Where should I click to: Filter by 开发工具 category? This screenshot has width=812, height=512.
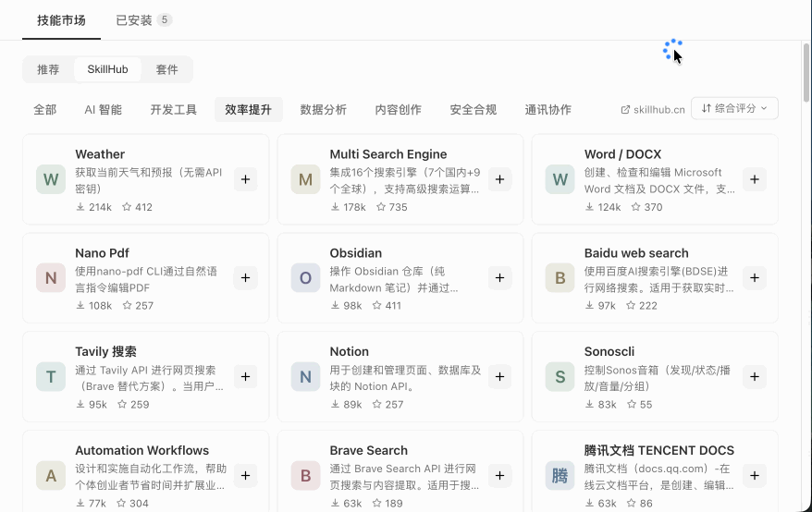pyautogui.click(x=174, y=110)
